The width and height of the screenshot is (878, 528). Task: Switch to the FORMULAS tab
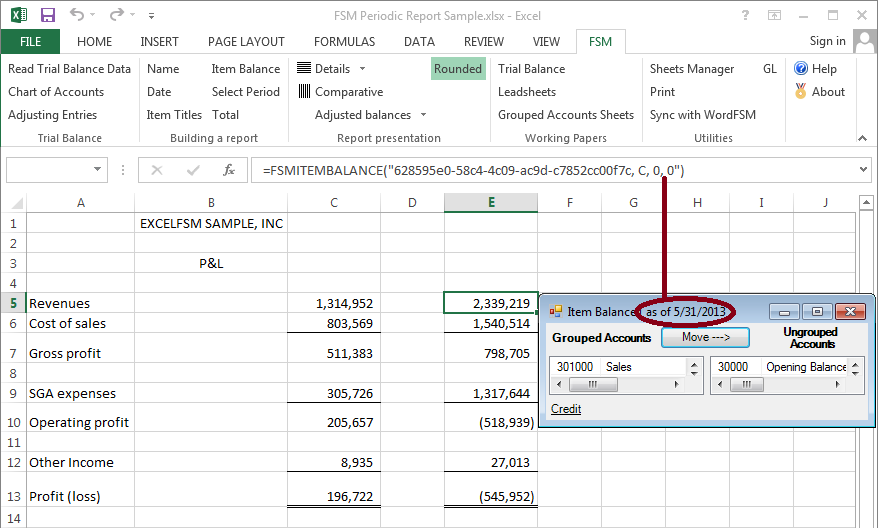(344, 41)
